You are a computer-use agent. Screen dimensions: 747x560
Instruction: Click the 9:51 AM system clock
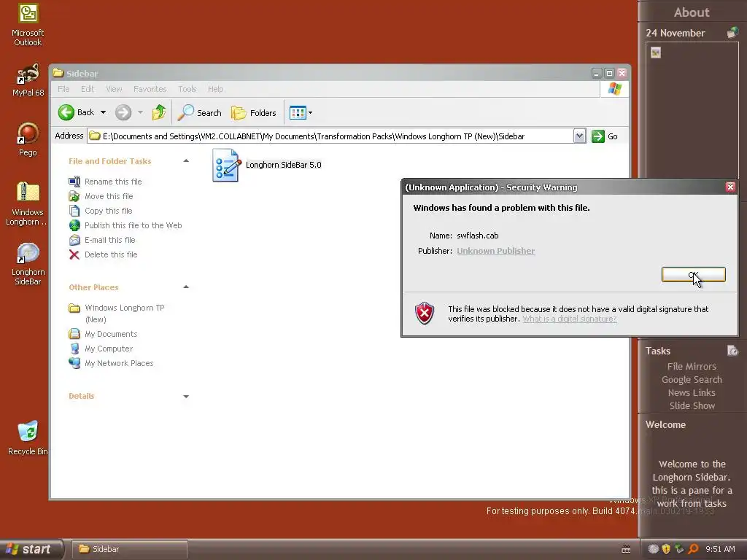(720, 549)
